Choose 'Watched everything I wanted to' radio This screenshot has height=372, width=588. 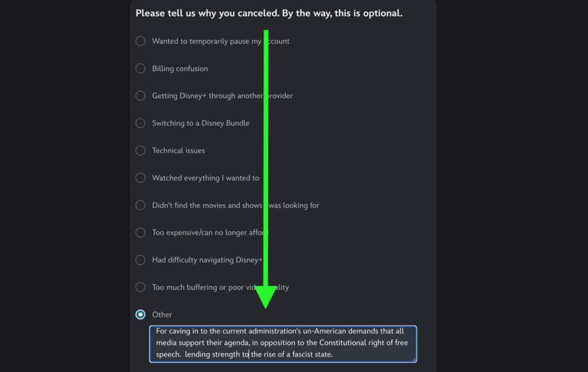[141, 178]
